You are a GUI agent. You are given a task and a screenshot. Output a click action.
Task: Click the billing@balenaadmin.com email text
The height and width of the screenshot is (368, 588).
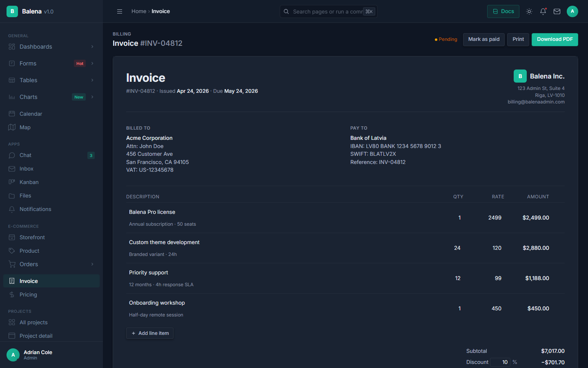point(536,102)
